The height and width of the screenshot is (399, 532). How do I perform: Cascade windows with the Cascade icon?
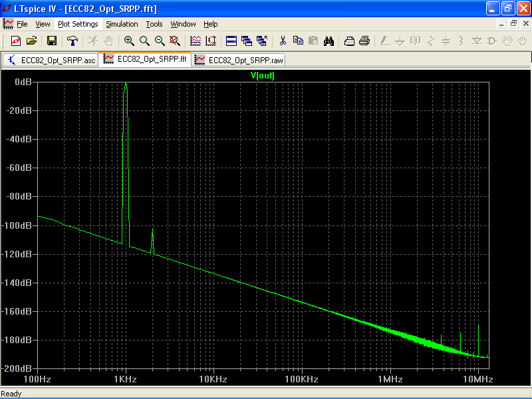[247, 41]
